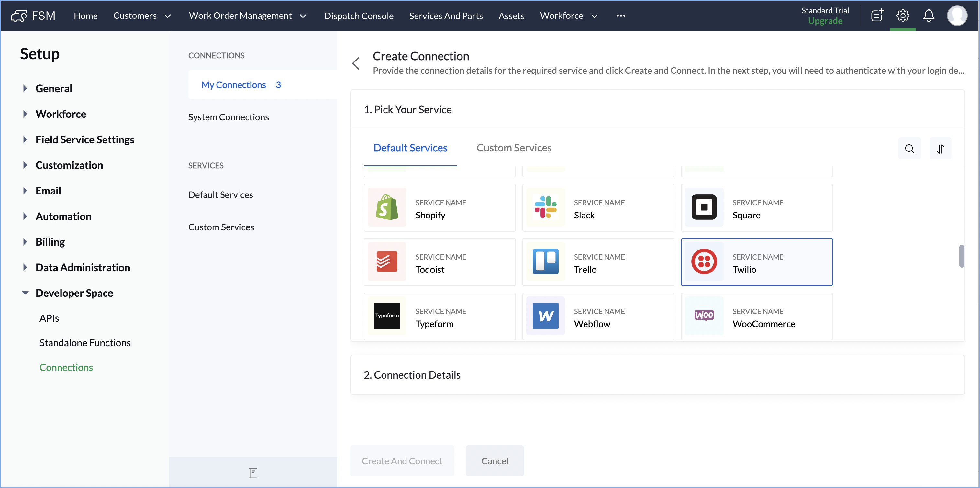Click the collapse panel icon at bottom

253,472
